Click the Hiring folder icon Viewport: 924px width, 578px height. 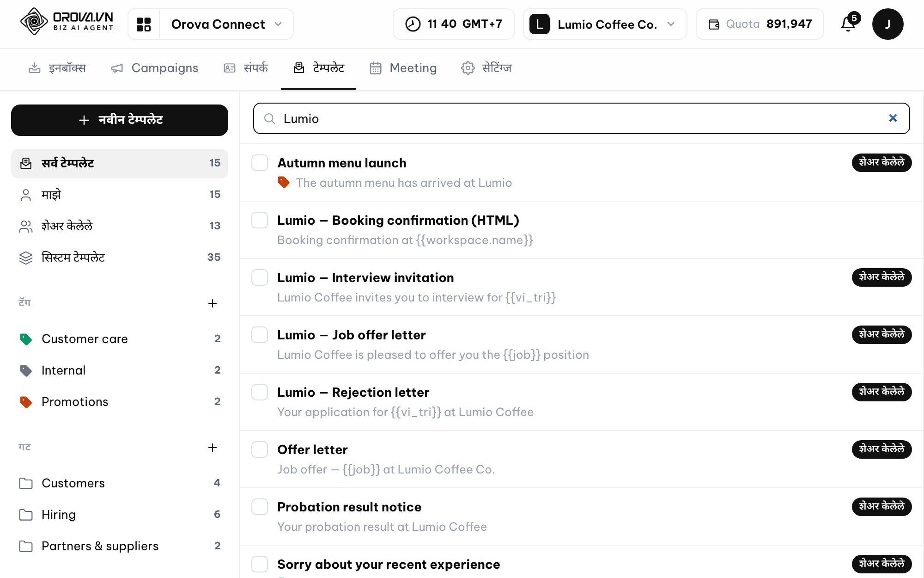pos(26,515)
